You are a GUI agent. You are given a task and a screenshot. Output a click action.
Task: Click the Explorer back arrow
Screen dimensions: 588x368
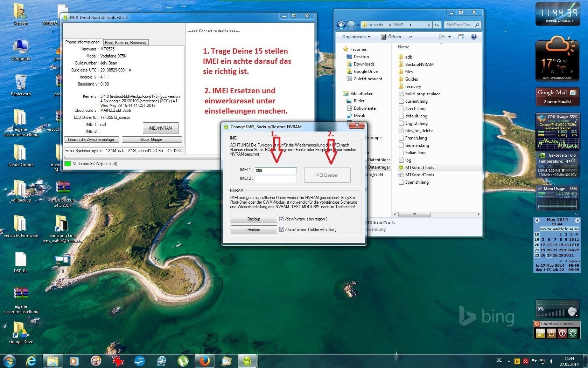[341, 25]
